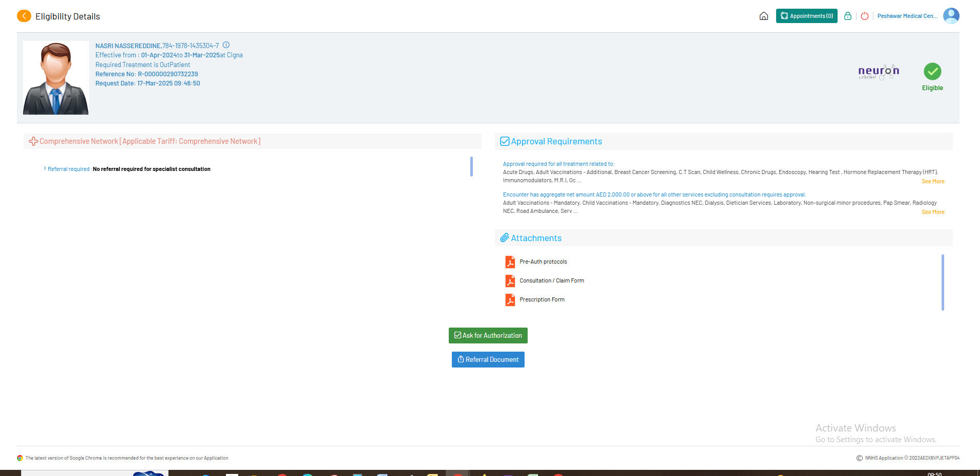This screenshot has width=980, height=476.
Task: Click the Referral Document button
Action: click(488, 359)
